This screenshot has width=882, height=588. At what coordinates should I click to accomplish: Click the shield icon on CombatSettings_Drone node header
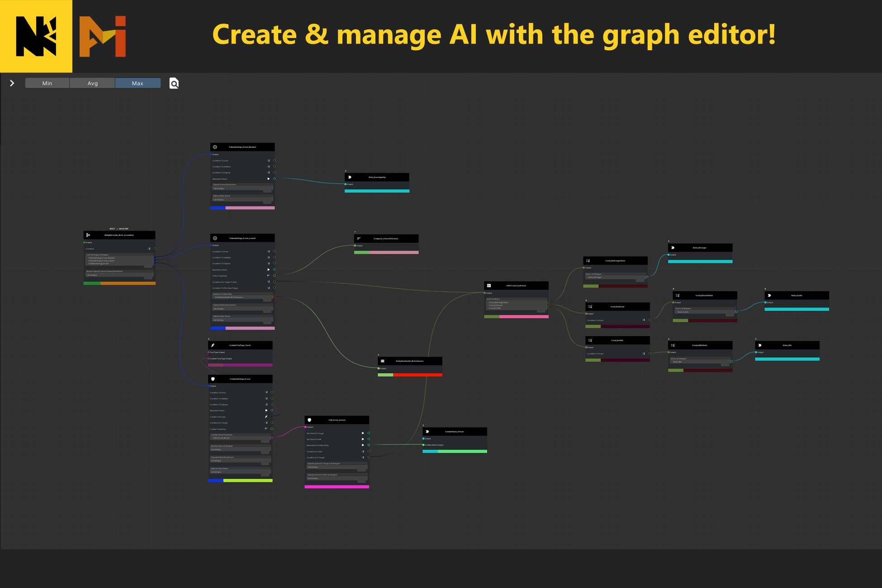coord(213,379)
